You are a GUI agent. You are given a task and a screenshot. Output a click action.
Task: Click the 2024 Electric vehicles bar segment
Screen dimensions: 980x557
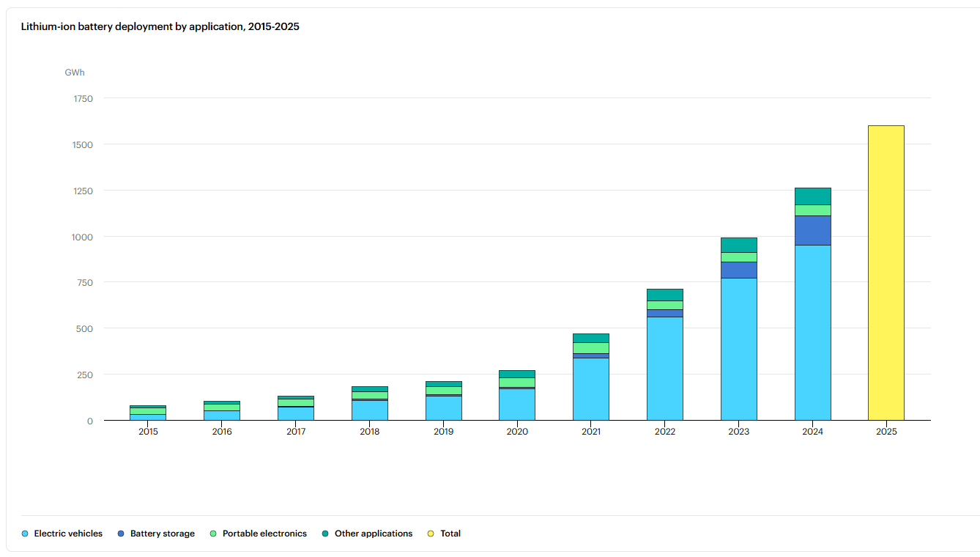[812, 333]
